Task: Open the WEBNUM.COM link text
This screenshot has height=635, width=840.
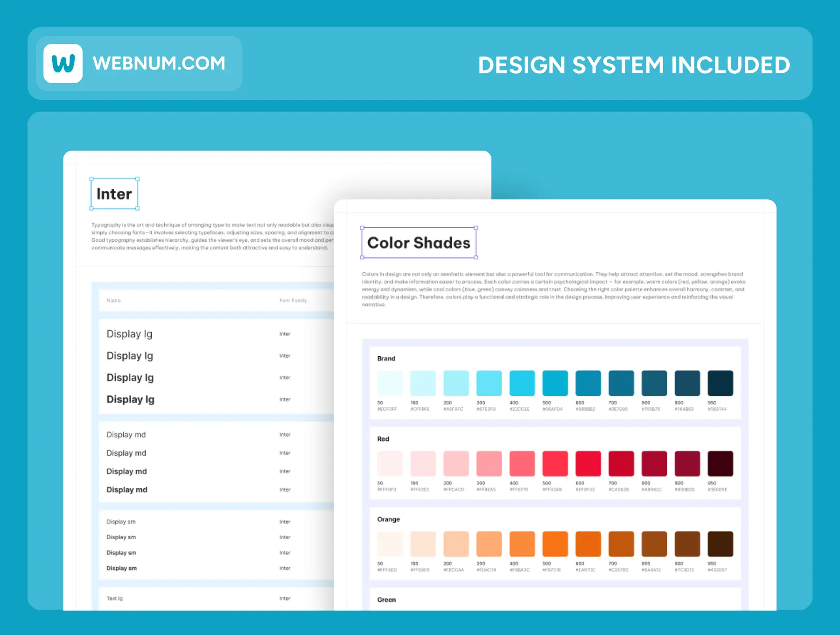Action: (x=159, y=63)
